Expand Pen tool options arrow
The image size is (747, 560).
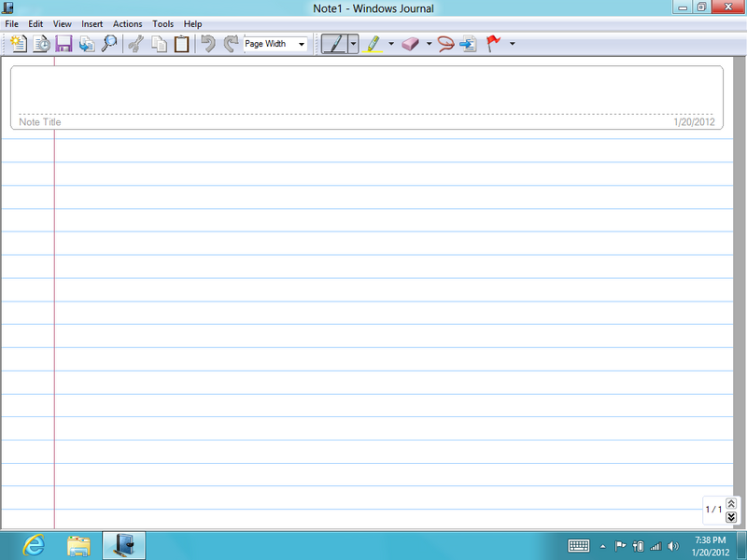click(353, 44)
